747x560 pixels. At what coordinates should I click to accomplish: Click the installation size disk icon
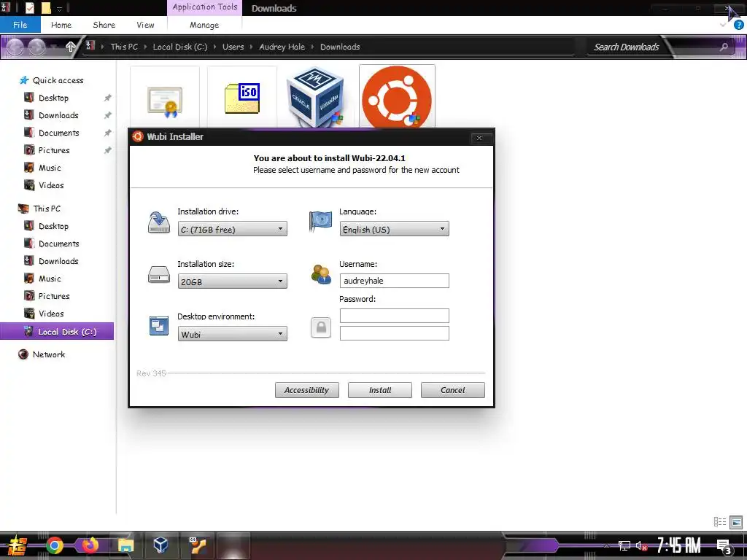click(158, 275)
